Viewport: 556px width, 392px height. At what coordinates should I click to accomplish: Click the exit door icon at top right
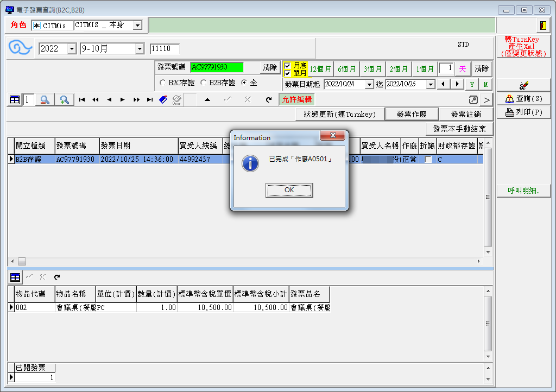[542, 26]
